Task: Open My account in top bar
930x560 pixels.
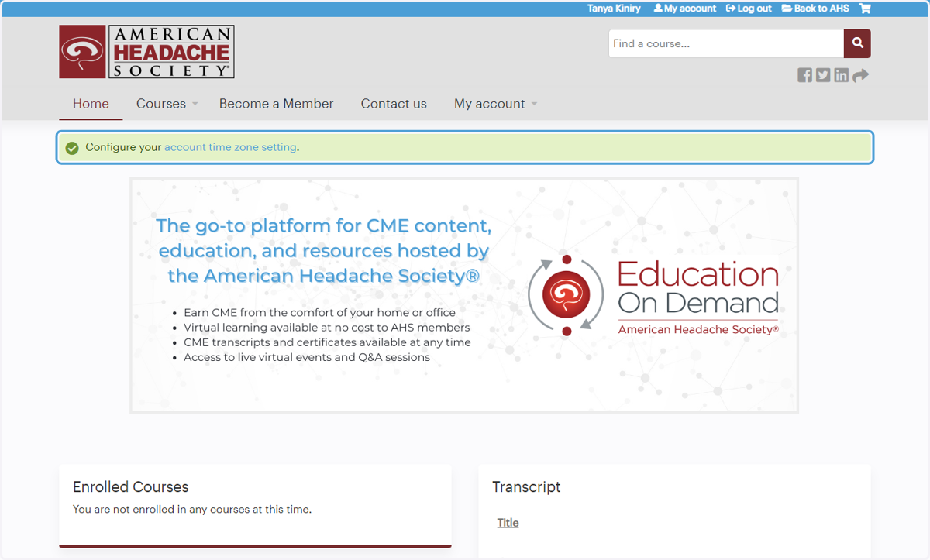Action: [685, 9]
